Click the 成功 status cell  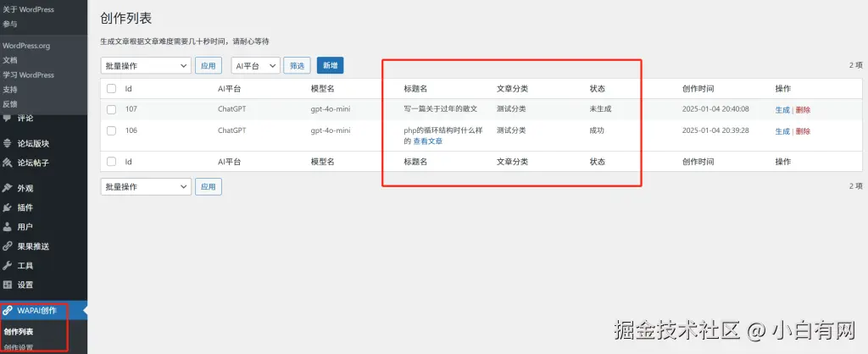[x=597, y=130]
